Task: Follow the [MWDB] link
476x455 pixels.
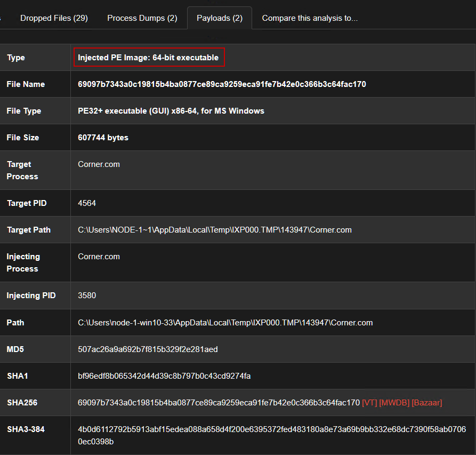Action: (394, 403)
